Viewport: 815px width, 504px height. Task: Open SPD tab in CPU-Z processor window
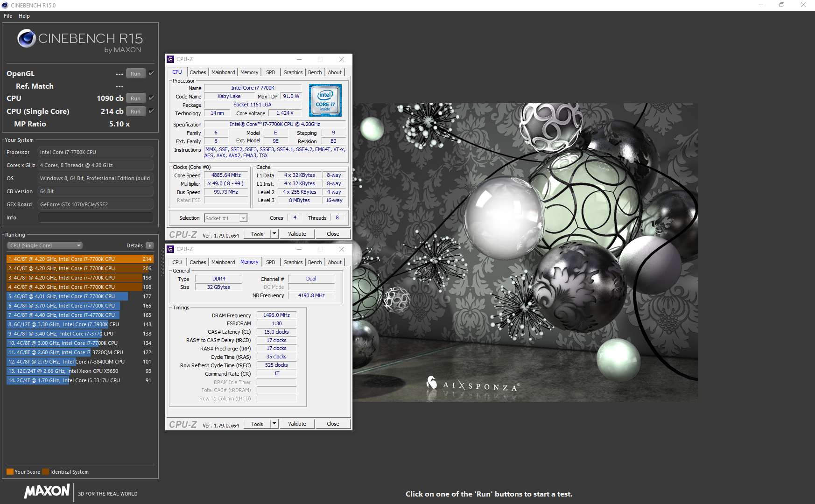[x=271, y=72]
